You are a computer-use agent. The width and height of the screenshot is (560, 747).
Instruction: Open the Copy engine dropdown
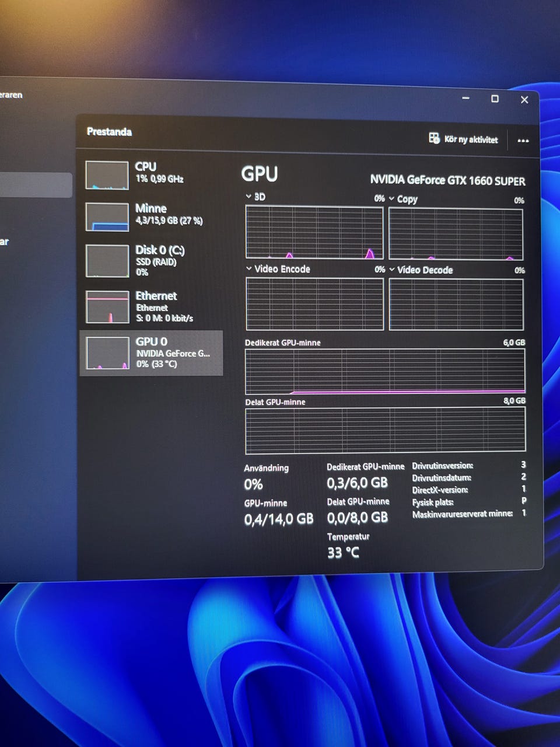403,199
